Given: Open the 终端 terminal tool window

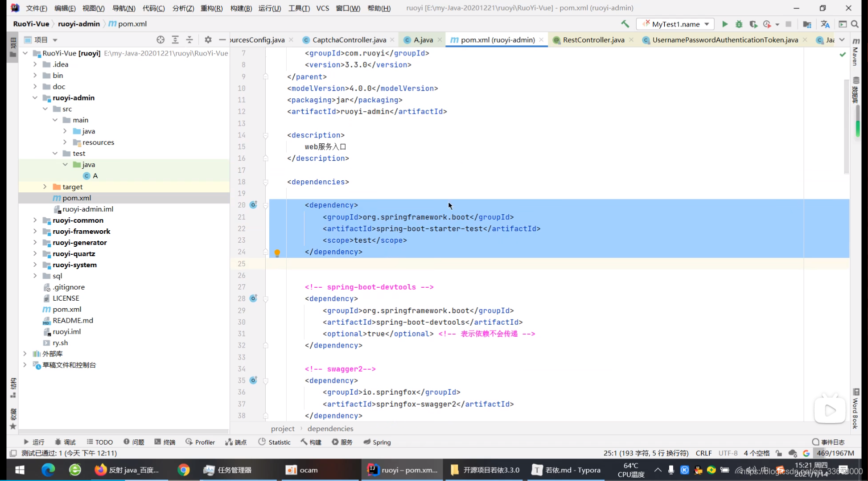Looking at the screenshot, I should click(165, 442).
